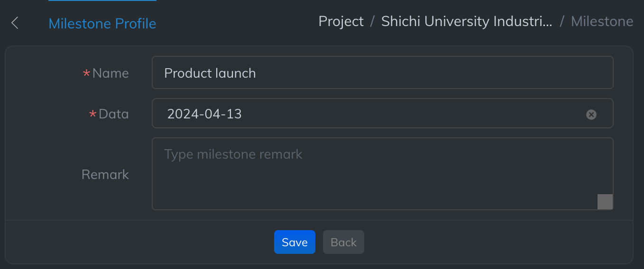Click the Data field label

click(x=114, y=114)
